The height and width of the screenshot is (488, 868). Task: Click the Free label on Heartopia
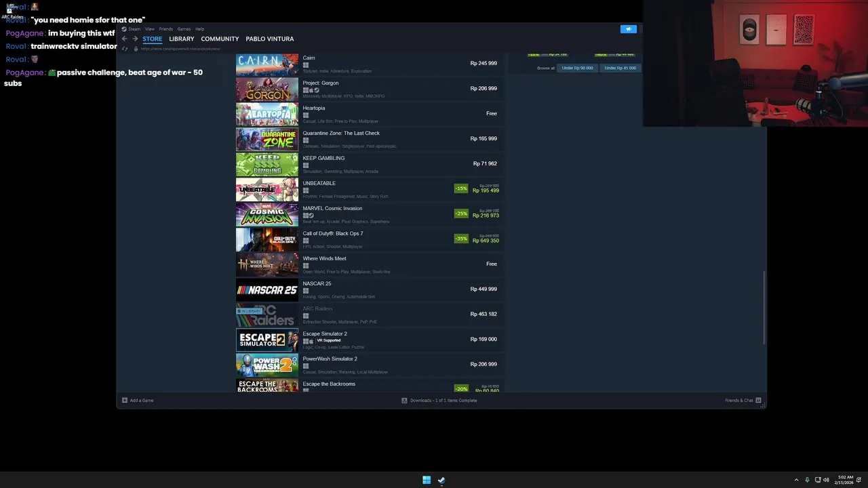pos(492,113)
